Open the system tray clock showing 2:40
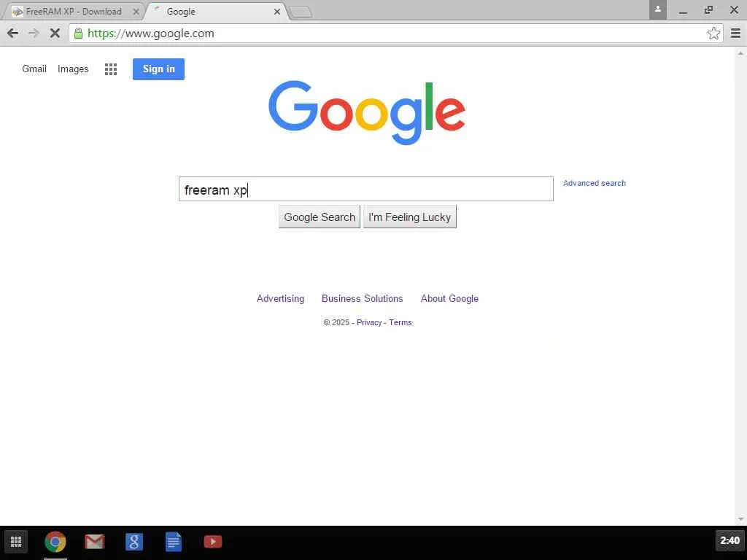The height and width of the screenshot is (560, 747). pos(729,540)
